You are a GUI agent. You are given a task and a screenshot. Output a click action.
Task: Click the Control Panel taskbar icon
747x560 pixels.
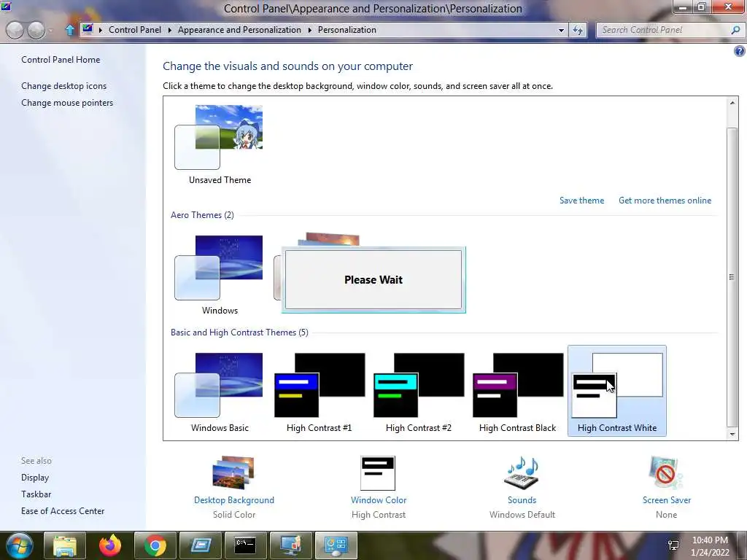[x=336, y=545]
